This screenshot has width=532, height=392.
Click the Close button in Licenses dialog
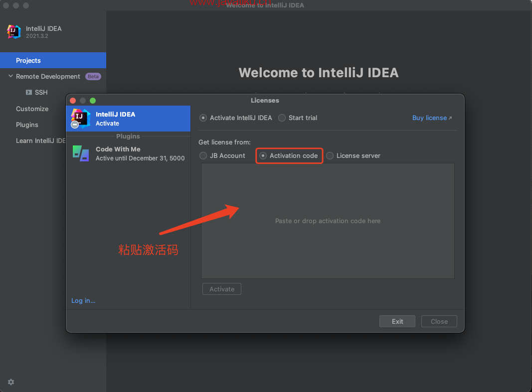click(x=439, y=321)
